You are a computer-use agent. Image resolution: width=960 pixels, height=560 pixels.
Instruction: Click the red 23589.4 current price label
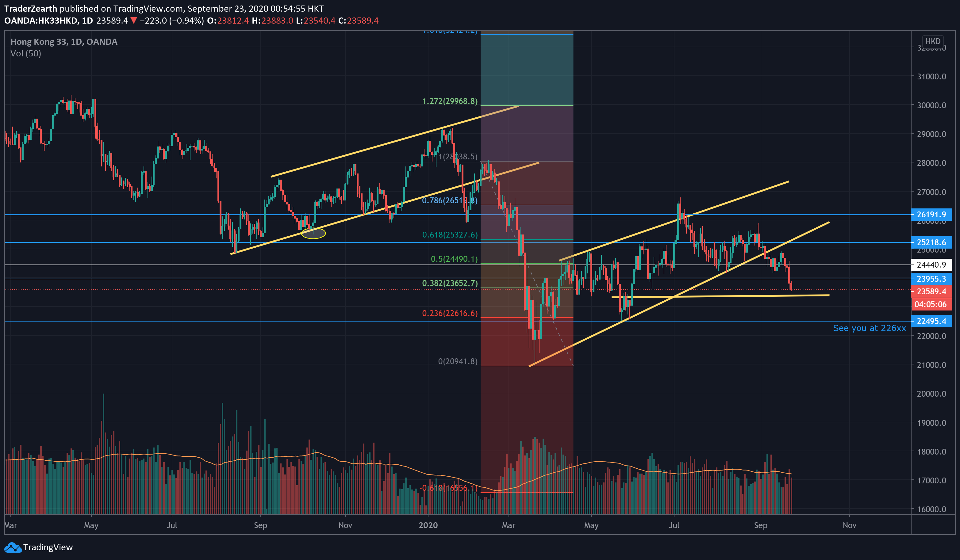pos(931,291)
